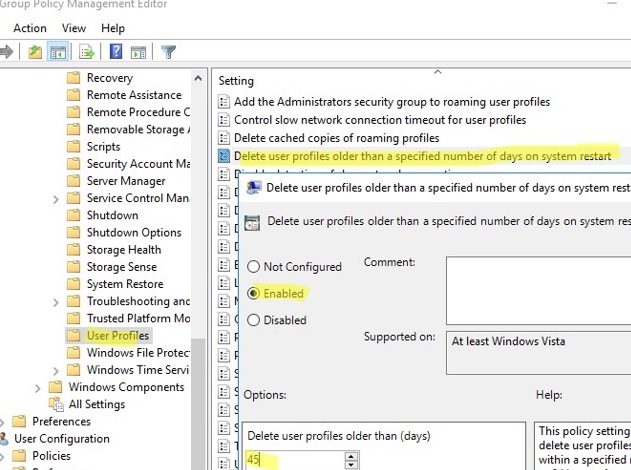Toggle the show/hide console tree icon
631x470 pixels.
59,52
